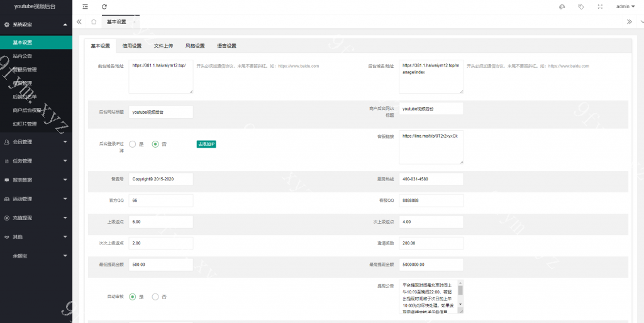The image size is (644, 323).
Task: Expand the 报表数据 menu arrow
Action: (x=65, y=180)
